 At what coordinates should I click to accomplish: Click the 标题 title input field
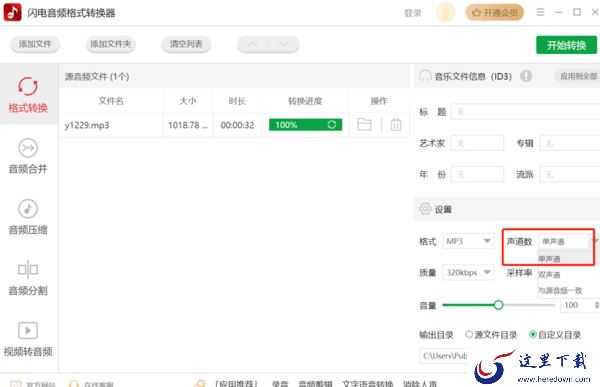pyautogui.click(x=525, y=112)
